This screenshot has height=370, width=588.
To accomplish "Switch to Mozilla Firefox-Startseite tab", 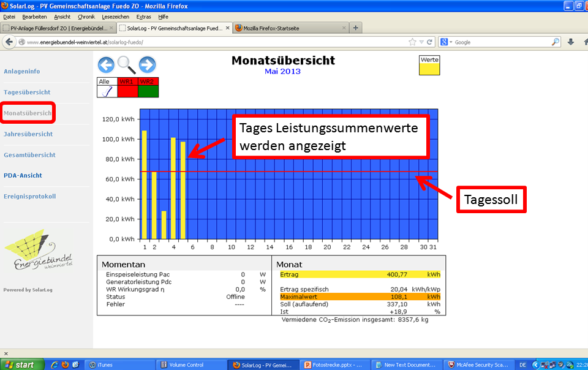I will tap(289, 28).
